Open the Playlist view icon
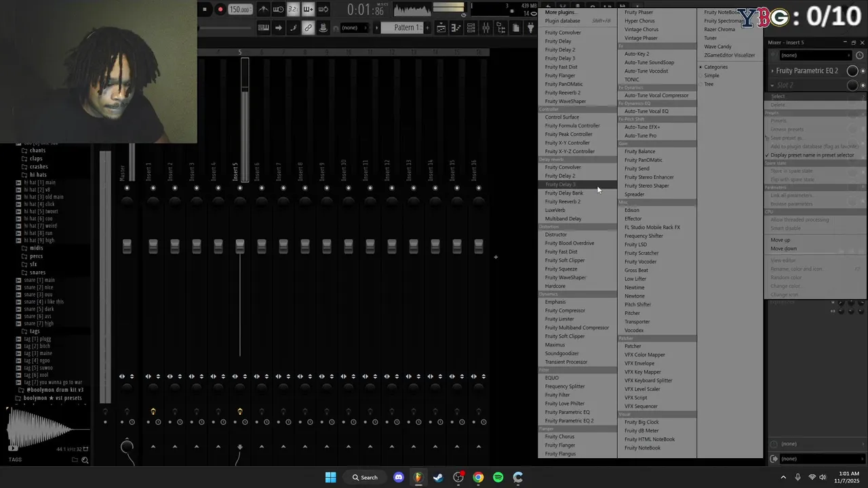This screenshot has height=488, width=868. point(441,28)
